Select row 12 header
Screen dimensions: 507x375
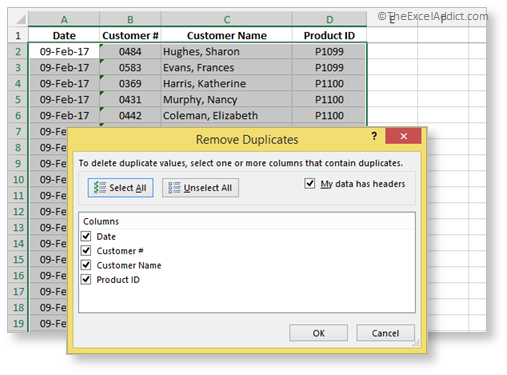click(18, 211)
